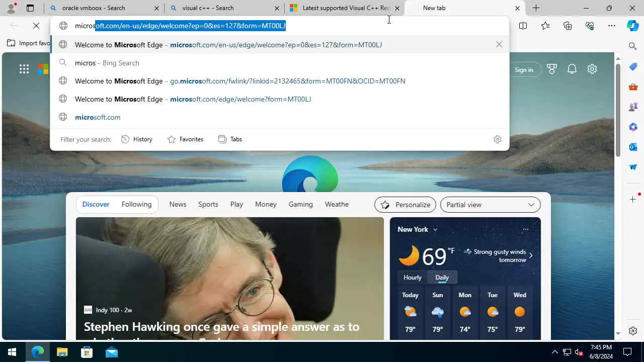Expand the gusty winds alert arrow
This screenshot has width=644, height=362.
(530, 255)
